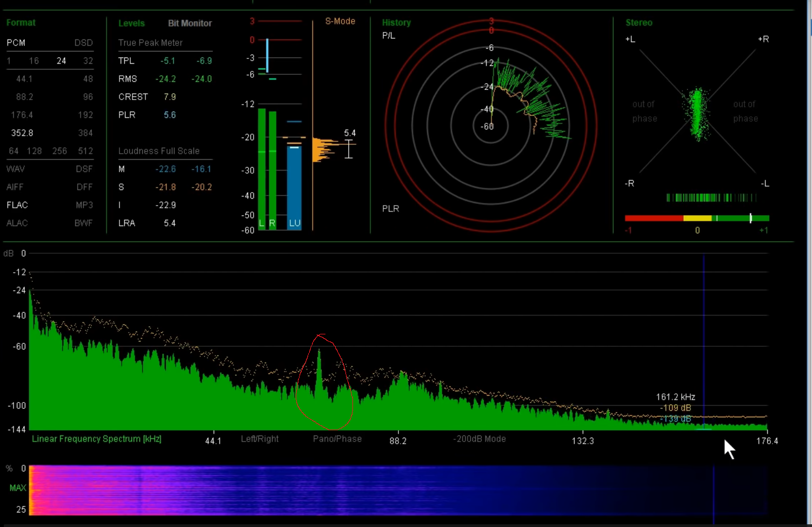Image resolution: width=812 pixels, height=527 pixels.
Task: Click the L channel level bar
Action: pos(262,169)
